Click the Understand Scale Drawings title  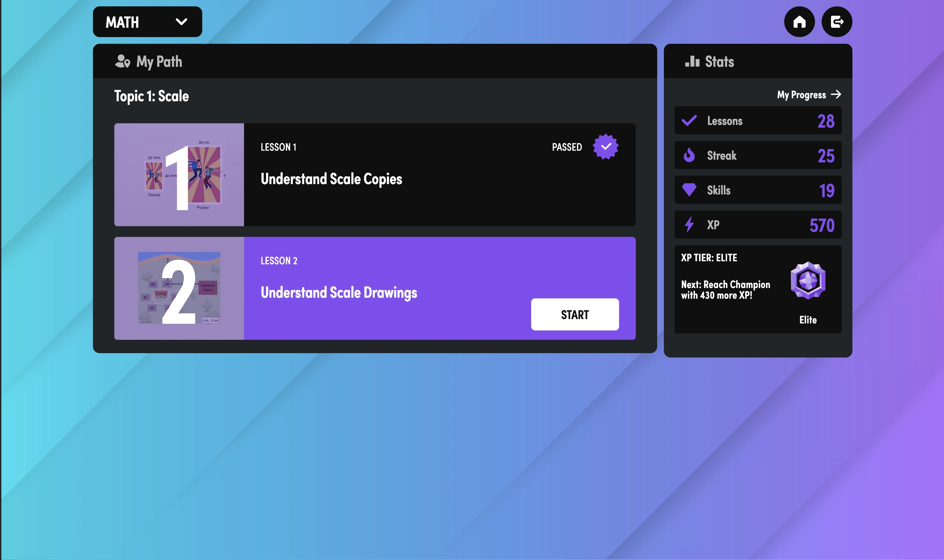pos(339,292)
